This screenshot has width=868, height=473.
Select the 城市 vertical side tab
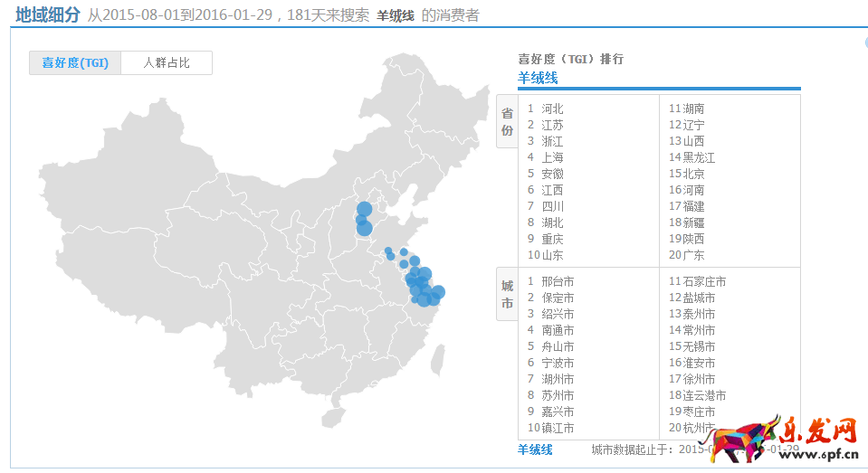tap(507, 294)
